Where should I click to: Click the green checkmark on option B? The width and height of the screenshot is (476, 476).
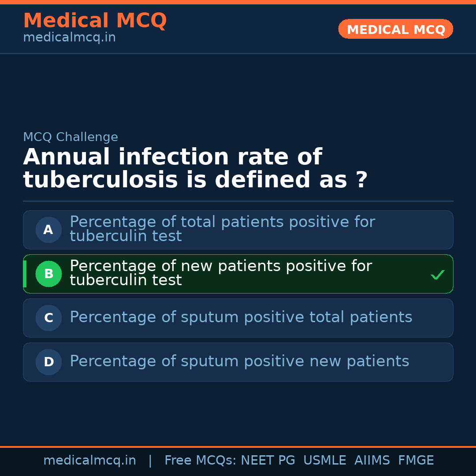tap(437, 275)
